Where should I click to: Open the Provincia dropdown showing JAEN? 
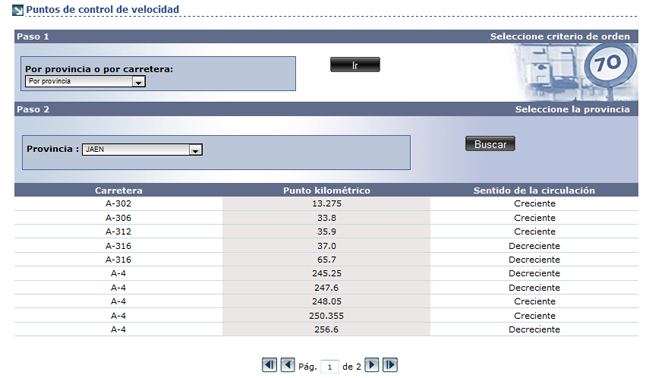[x=142, y=150]
